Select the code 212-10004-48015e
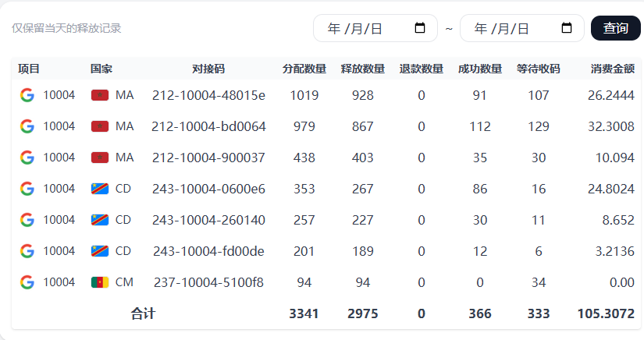The width and height of the screenshot is (644, 340). pyautogui.click(x=208, y=95)
